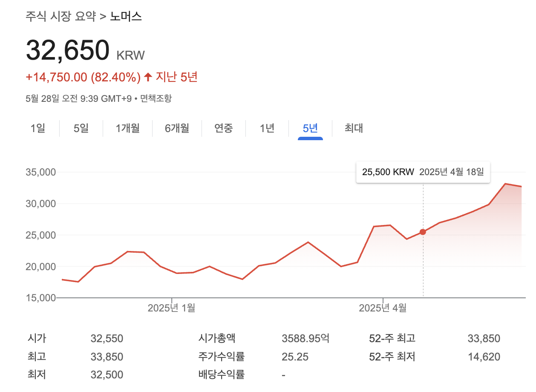Screen dimensions: 536x392
Task: Click the 지난 5년 period label
Action: (x=176, y=77)
